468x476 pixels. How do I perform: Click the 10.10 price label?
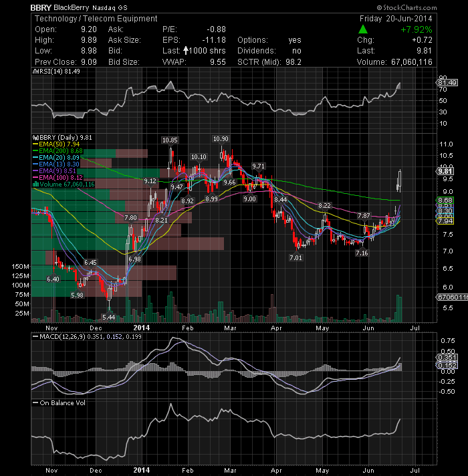(x=199, y=157)
